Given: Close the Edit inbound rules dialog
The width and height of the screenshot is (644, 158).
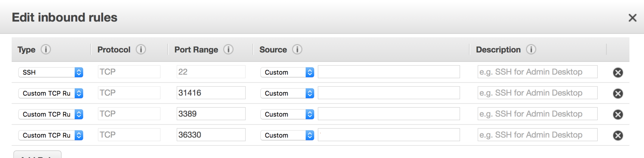Looking at the screenshot, I should 632,18.
